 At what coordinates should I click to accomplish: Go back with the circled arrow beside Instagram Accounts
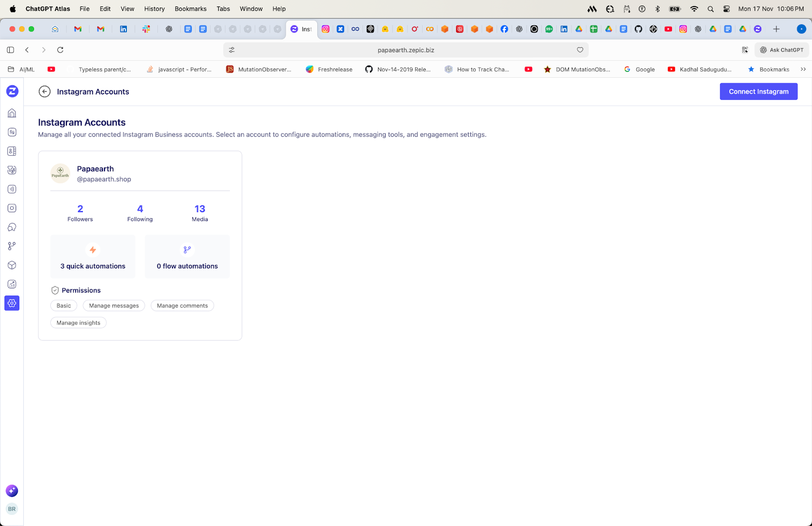tap(45, 91)
